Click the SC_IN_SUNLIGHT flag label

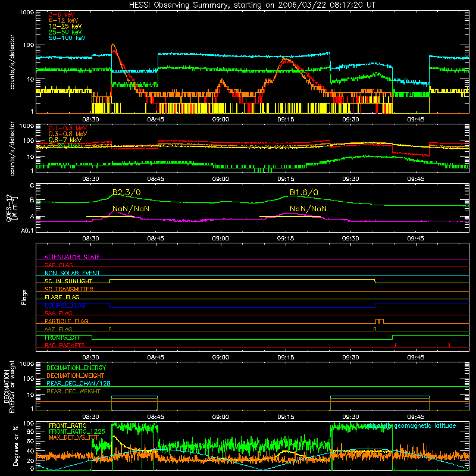[68, 281]
